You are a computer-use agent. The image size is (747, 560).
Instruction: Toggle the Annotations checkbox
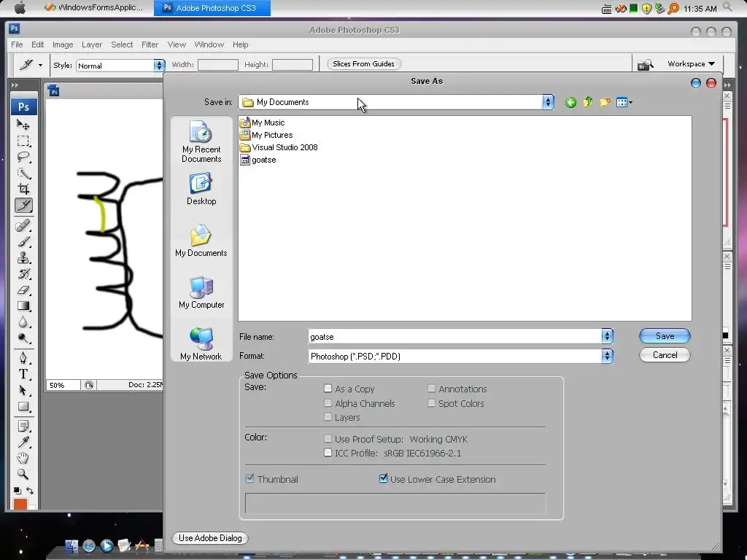click(x=431, y=389)
